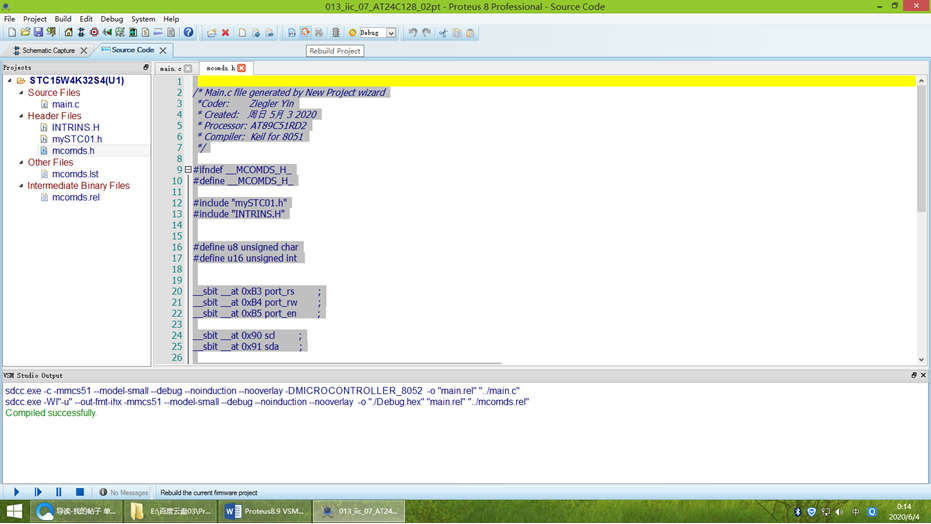931x524 pixels.
Task: Collapse the Intermediate Binary Files arrow
Action: (x=21, y=185)
